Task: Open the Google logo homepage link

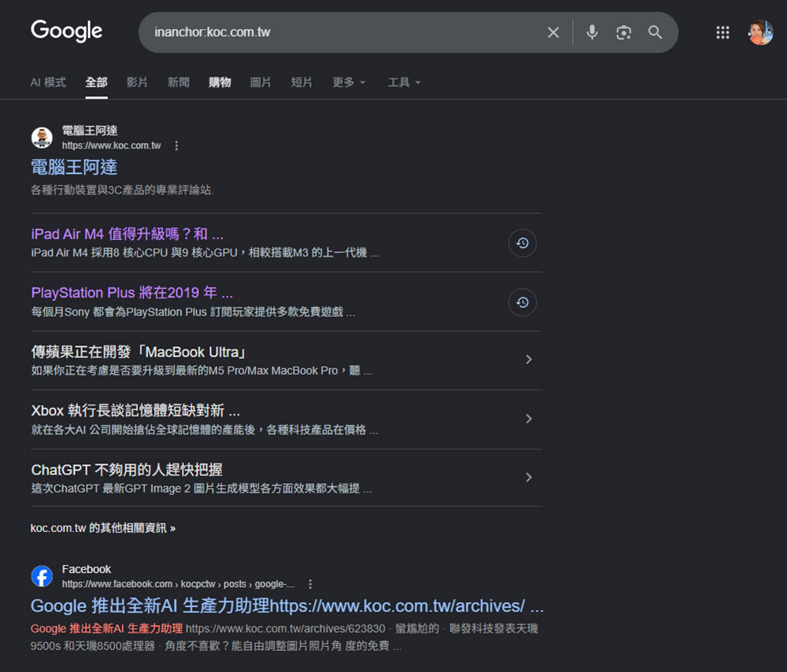Action: point(66,31)
